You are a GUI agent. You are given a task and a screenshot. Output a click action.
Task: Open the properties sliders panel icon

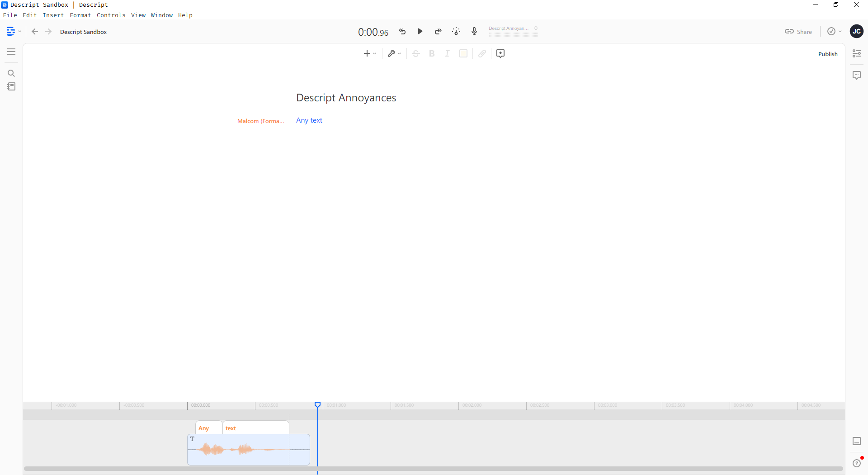point(857,53)
